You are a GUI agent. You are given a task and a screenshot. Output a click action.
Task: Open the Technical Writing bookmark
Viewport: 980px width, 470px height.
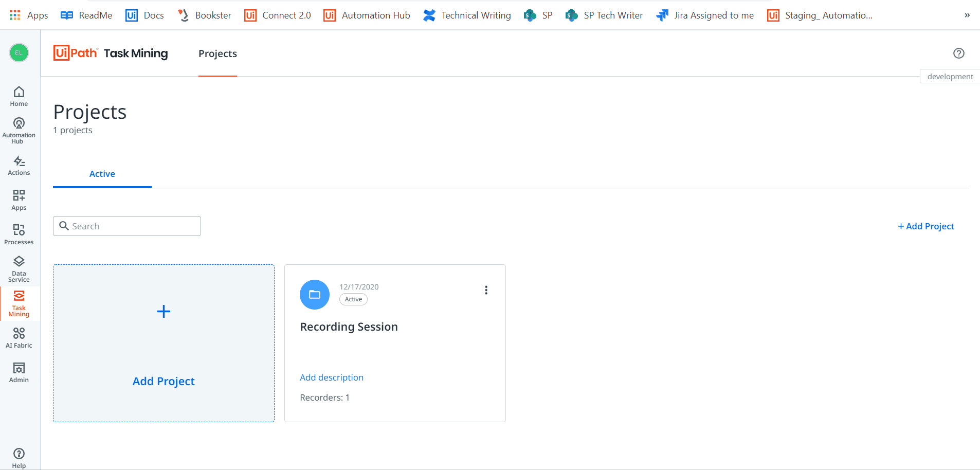pyautogui.click(x=467, y=15)
